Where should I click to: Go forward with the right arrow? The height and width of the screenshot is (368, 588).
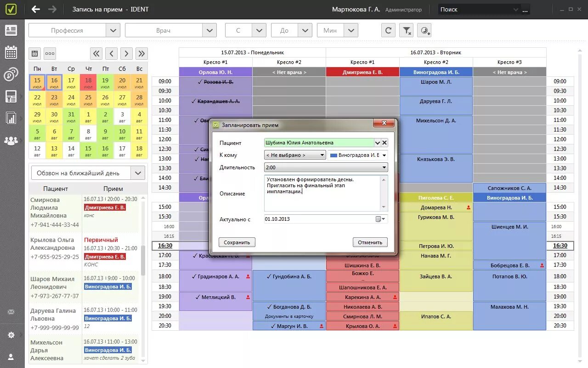coord(52,9)
